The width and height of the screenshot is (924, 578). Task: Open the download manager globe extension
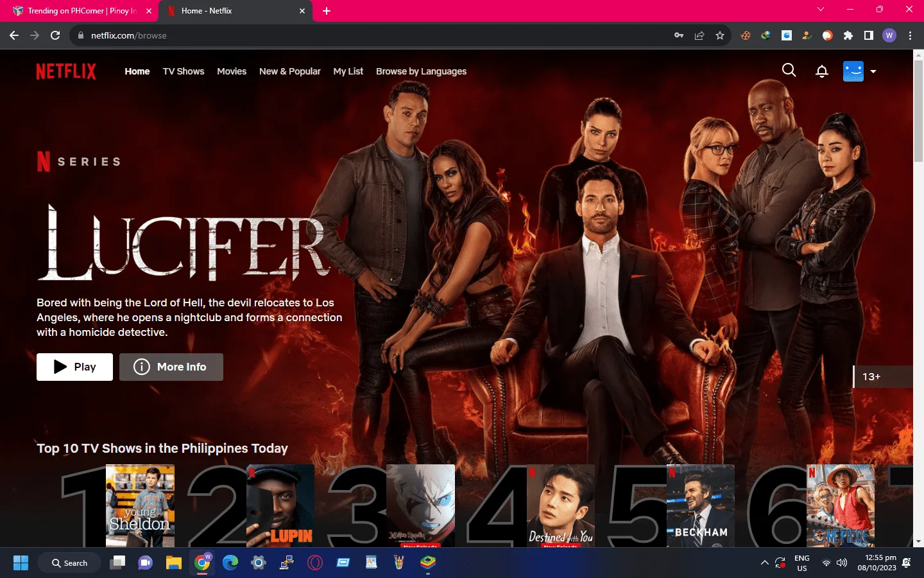[x=766, y=35]
